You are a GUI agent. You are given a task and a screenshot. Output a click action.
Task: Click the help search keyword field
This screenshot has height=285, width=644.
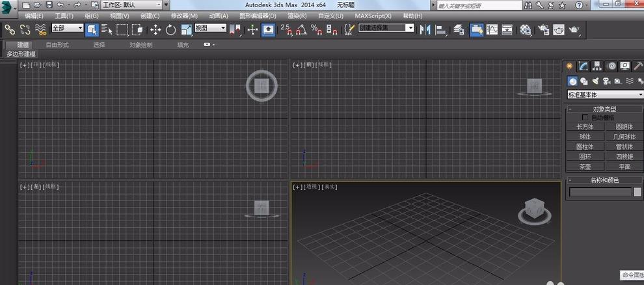(479, 6)
